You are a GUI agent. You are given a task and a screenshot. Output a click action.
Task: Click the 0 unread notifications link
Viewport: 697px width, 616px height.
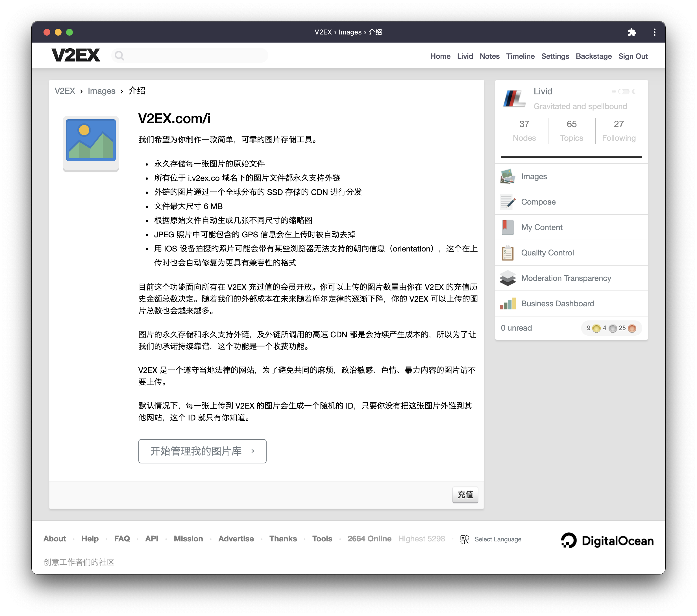[516, 328]
